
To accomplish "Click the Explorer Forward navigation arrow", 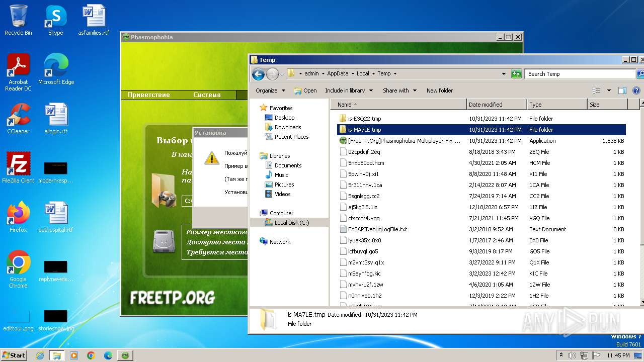I will (x=272, y=74).
